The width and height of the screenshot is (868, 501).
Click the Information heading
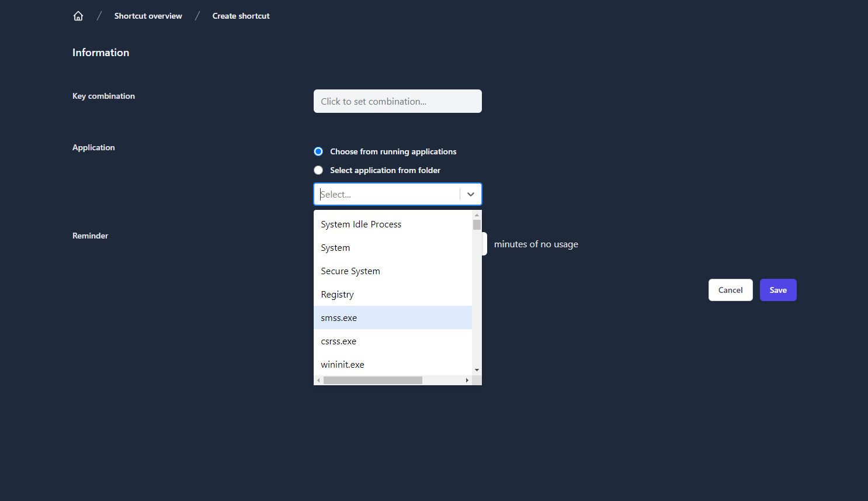tap(100, 53)
